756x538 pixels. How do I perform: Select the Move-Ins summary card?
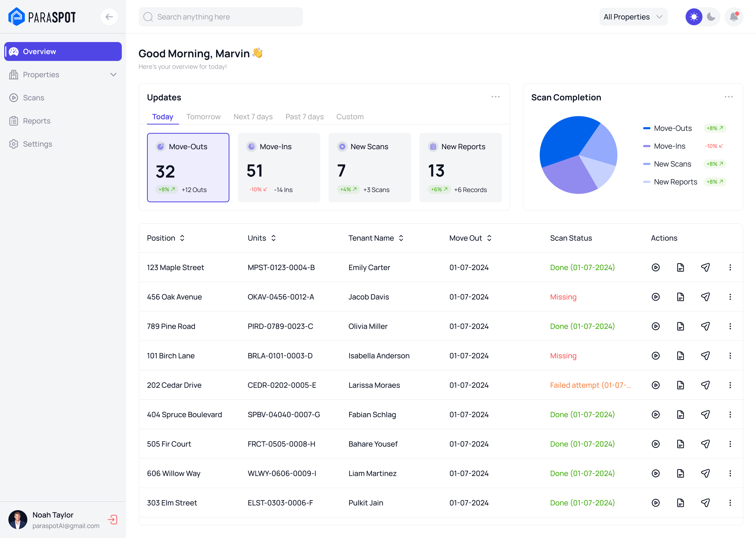[x=279, y=168]
